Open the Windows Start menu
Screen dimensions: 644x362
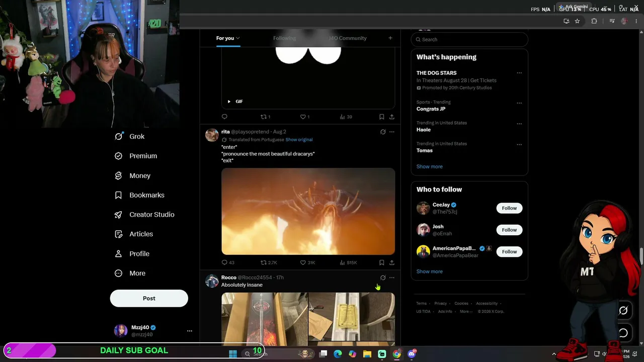point(233,354)
